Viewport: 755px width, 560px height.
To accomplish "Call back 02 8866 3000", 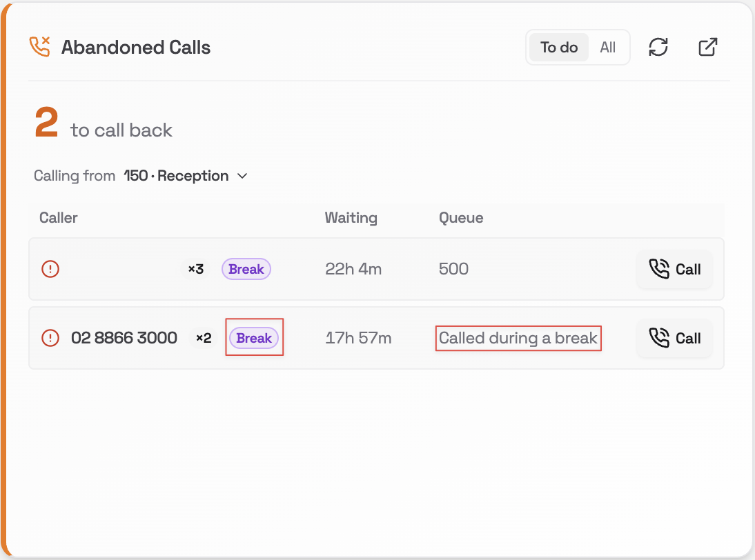I will 674,338.
